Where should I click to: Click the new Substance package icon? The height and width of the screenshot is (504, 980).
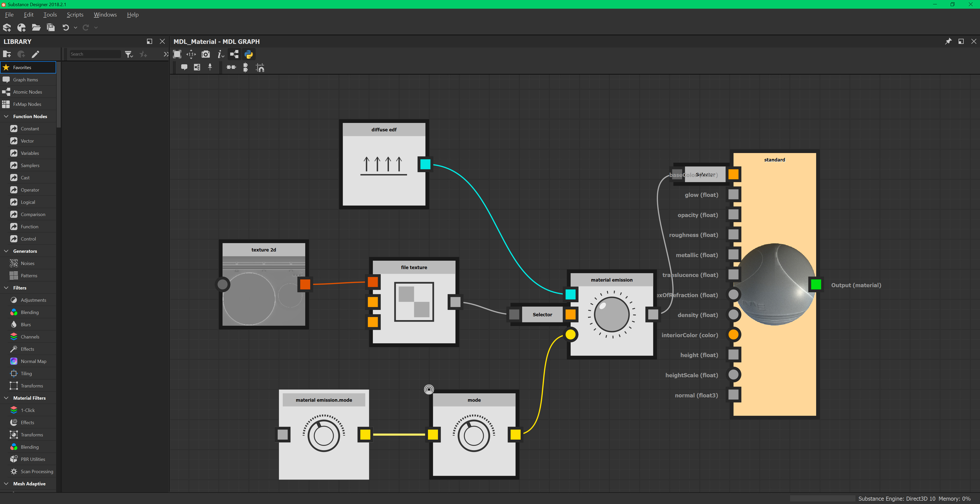[7, 27]
